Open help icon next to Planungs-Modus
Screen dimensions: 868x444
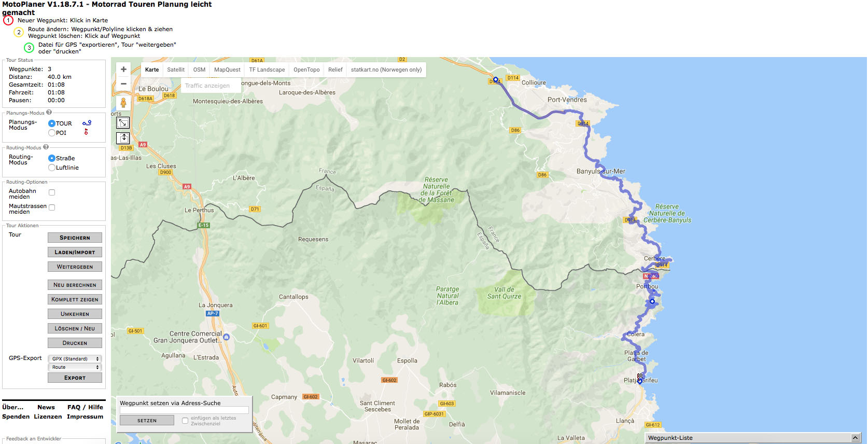[49, 112]
